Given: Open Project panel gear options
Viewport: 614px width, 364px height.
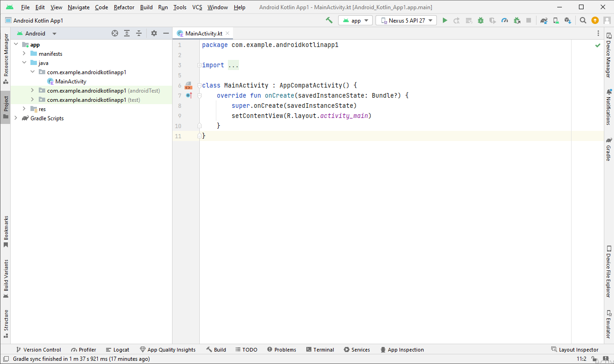Looking at the screenshot, I should pyautogui.click(x=154, y=33).
